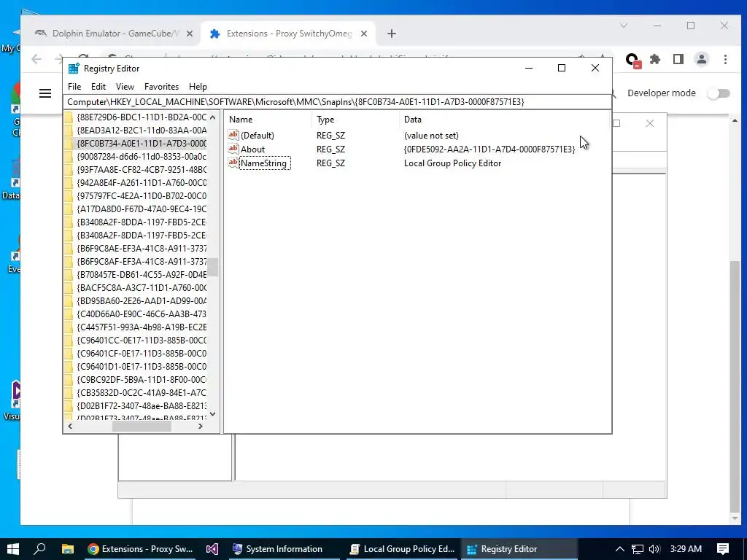
Task: Open the Chrome side panel icon
Action: click(678, 60)
